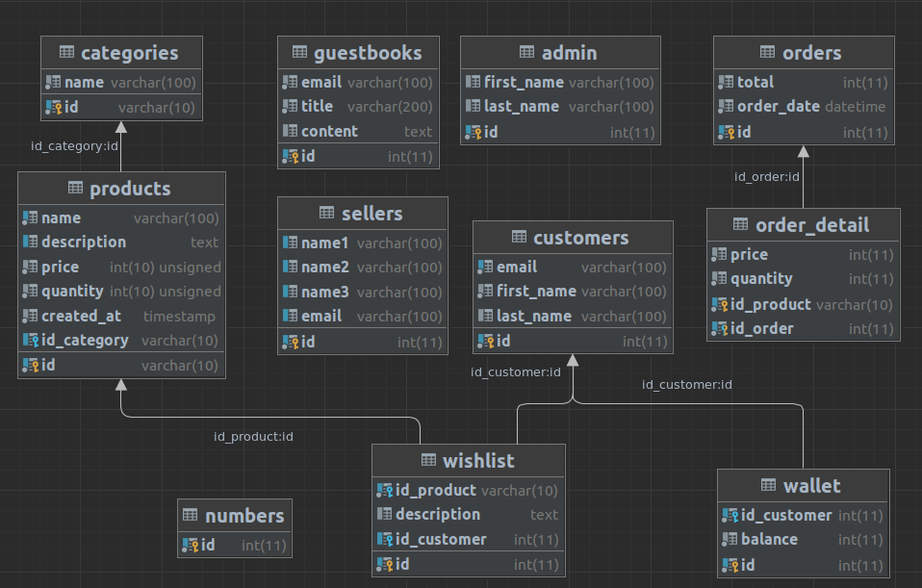
Task: Click id_customer:id label near wishlist connector
Action: tap(516, 372)
